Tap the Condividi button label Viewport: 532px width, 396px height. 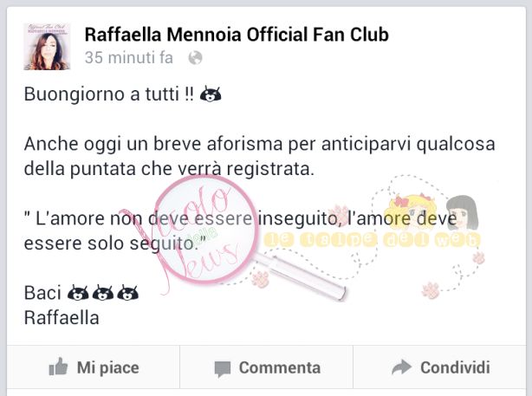click(x=455, y=367)
